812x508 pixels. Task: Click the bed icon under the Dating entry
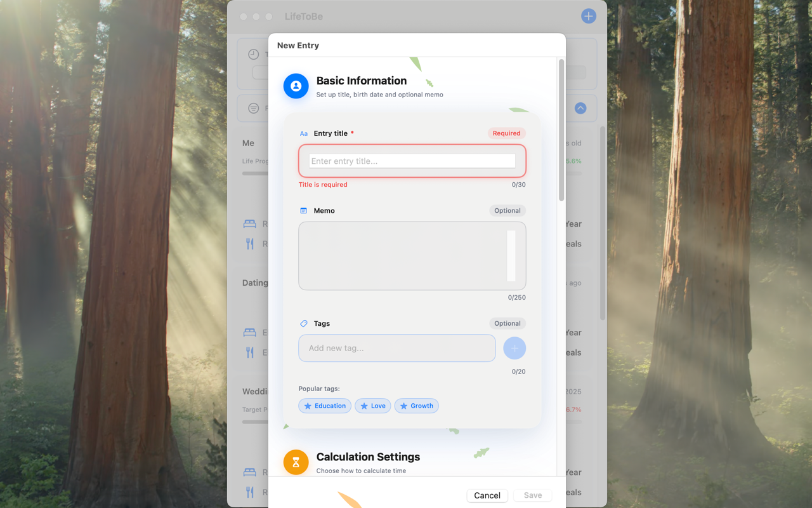tap(250, 333)
